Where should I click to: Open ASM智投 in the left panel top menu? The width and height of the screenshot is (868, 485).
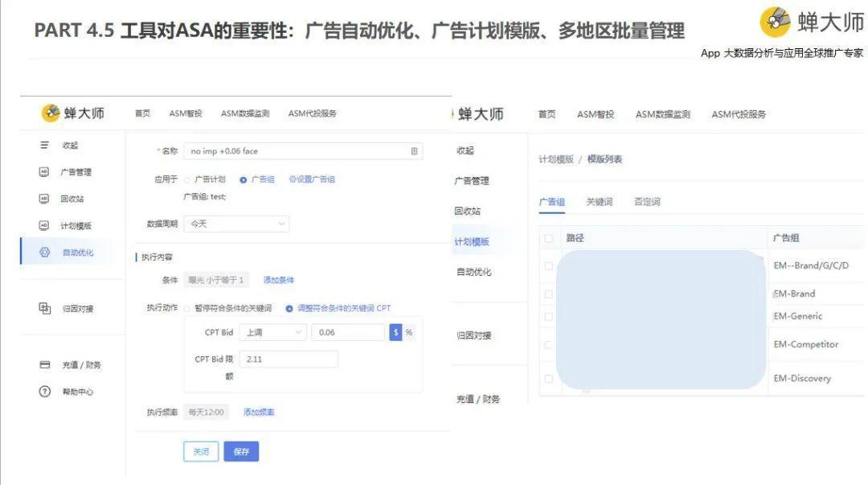186,113
